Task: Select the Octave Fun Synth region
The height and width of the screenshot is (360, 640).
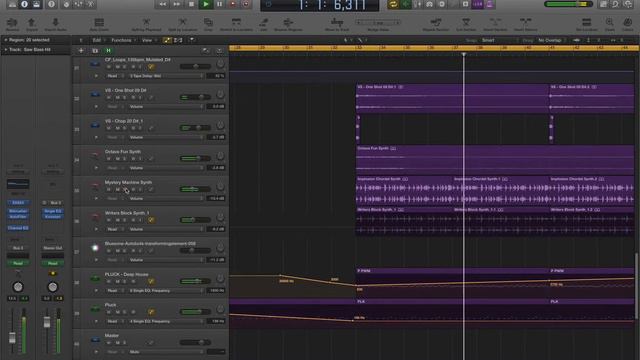Action: (495, 160)
